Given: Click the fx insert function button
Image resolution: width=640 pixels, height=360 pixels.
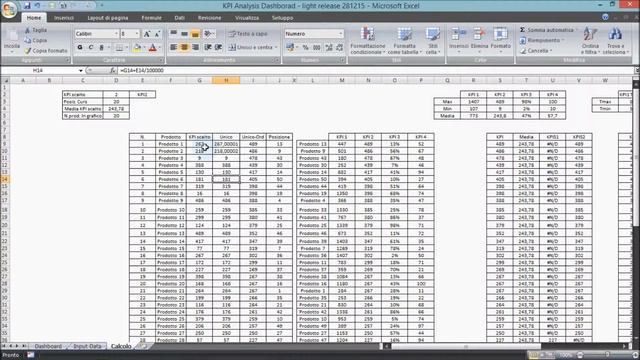Looking at the screenshot, I should pos(113,71).
